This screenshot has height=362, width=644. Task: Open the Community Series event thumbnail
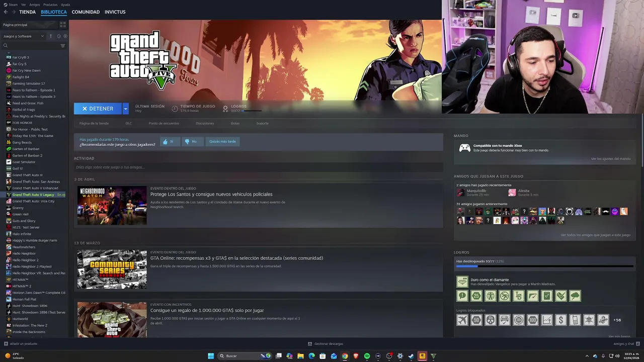click(x=112, y=269)
